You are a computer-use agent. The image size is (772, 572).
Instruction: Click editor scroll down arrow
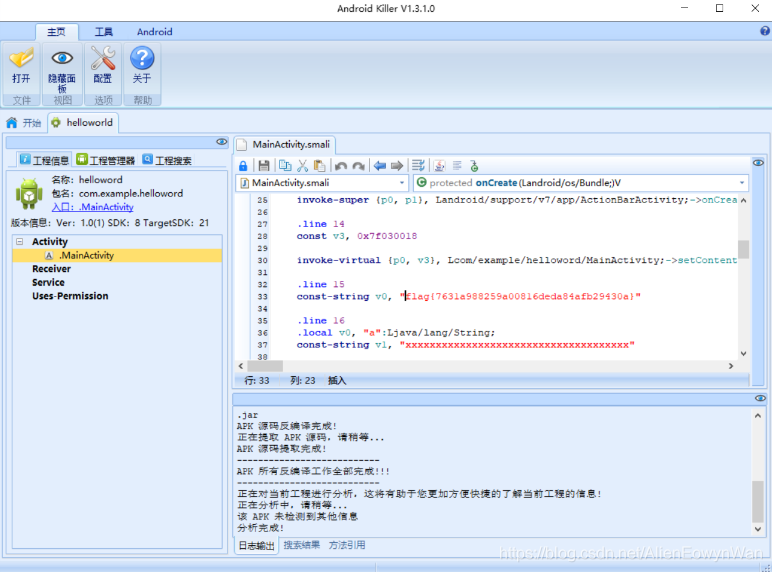pyautogui.click(x=743, y=353)
